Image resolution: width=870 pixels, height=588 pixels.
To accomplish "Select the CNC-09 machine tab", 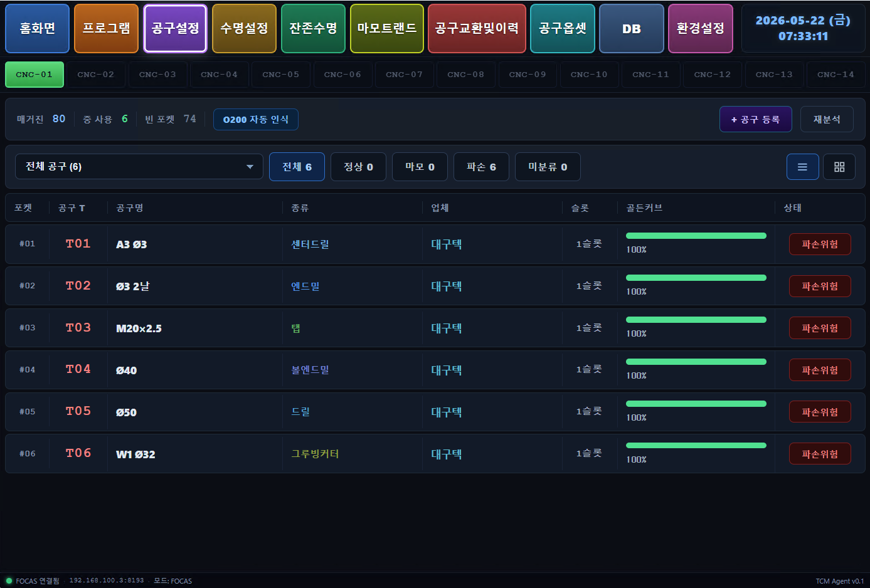I will pos(528,75).
